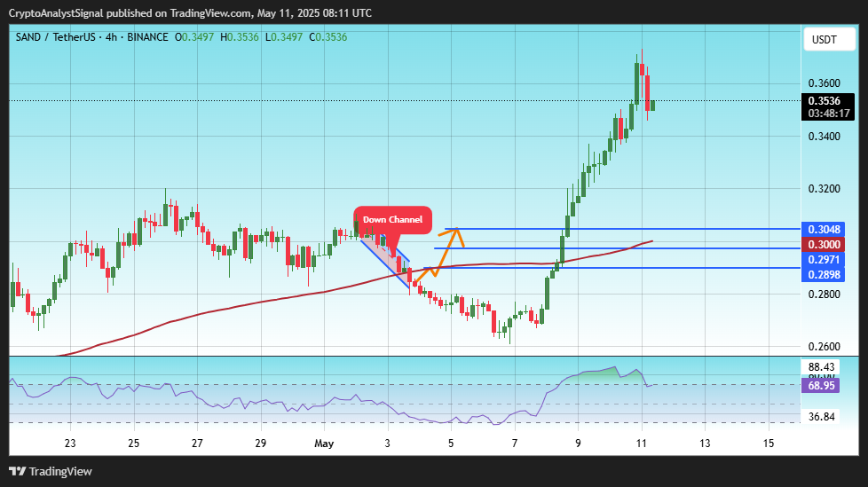Click the RSI value 68.95 label
Screen dimensions: 868x487
tap(821, 385)
